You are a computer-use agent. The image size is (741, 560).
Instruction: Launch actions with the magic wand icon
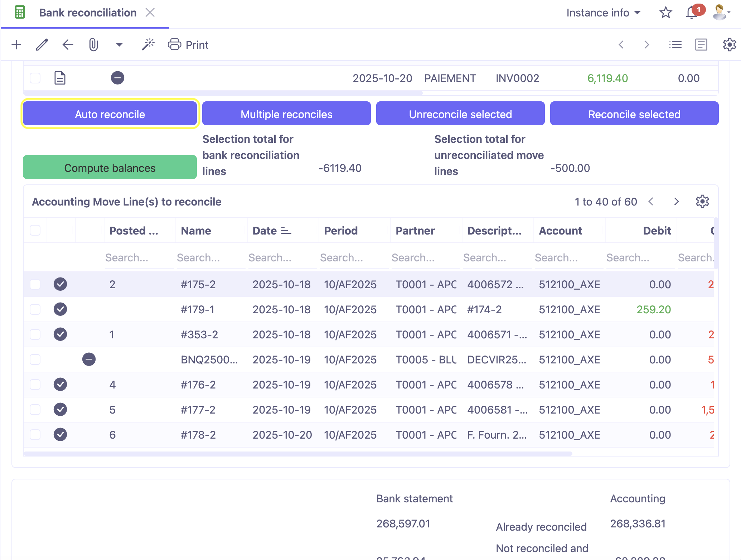click(x=148, y=44)
